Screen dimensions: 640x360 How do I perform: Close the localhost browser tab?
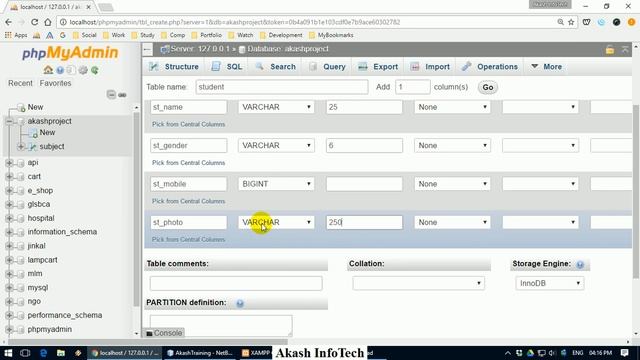pyautogui.click(x=88, y=7)
